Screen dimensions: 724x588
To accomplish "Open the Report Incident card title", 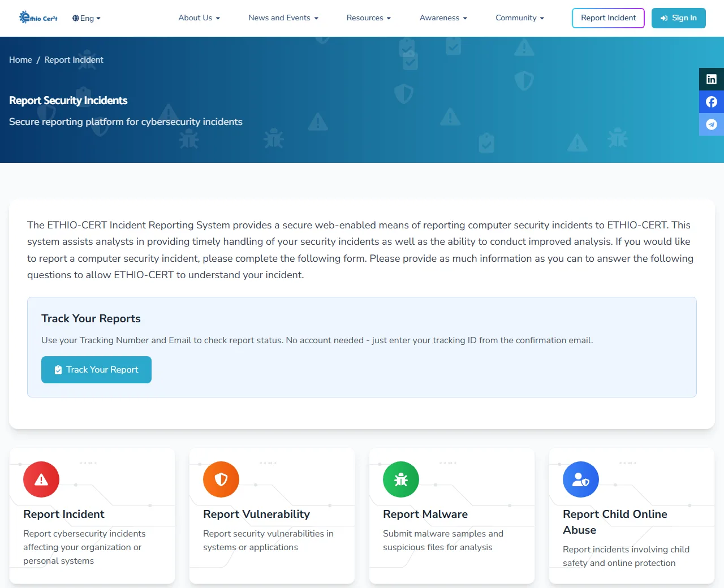I will pyautogui.click(x=64, y=514).
